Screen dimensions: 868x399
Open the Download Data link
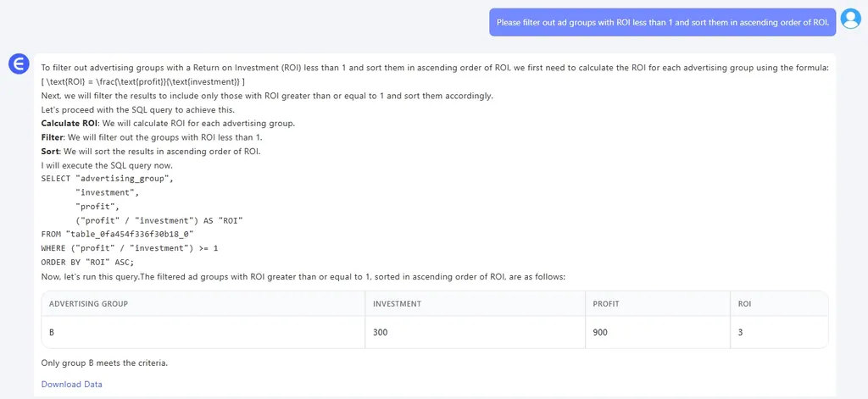tap(72, 384)
